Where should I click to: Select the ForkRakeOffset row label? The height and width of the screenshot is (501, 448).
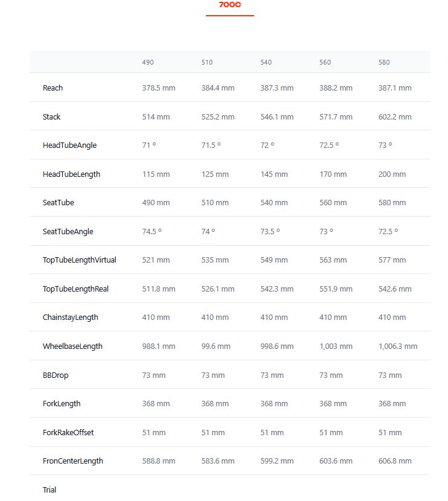click(68, 433)
